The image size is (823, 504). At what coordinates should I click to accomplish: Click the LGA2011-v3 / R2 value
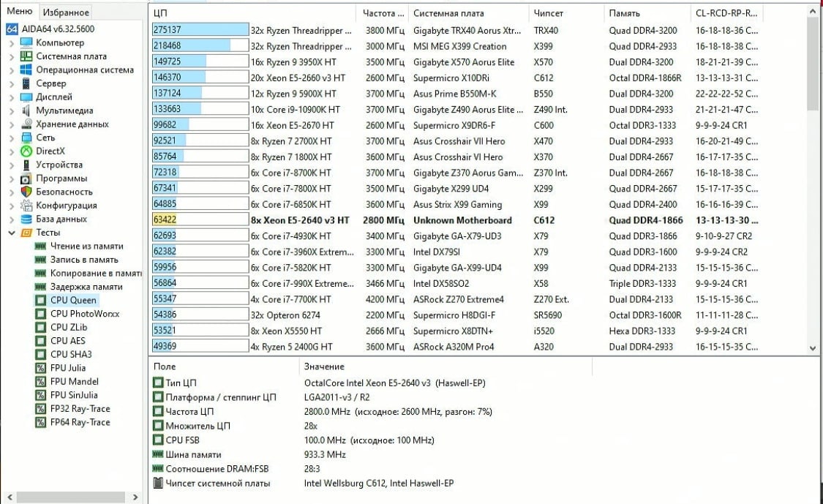[x=337, y=397]
